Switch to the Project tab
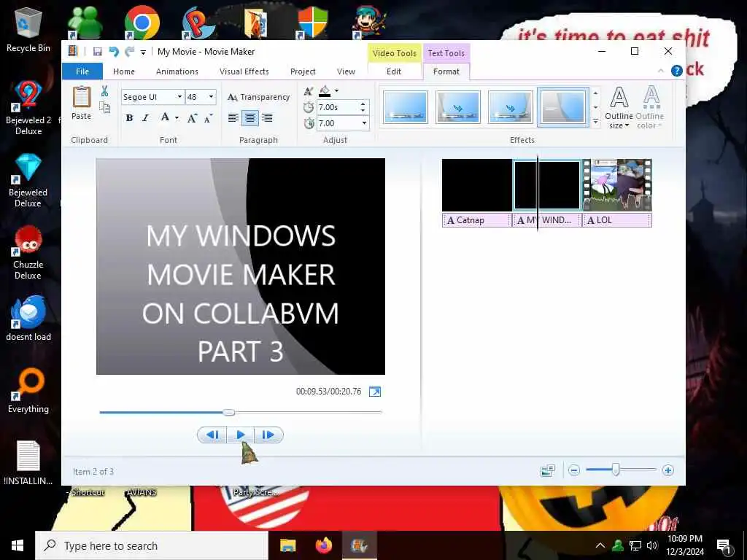The height and width of the screenshot is (560, 747). [303, 71]
